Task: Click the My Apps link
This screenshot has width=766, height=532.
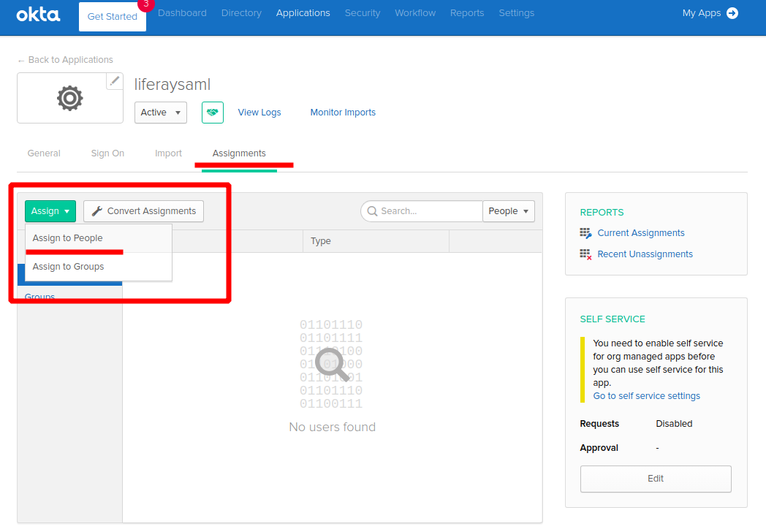Action: (702, 13)
